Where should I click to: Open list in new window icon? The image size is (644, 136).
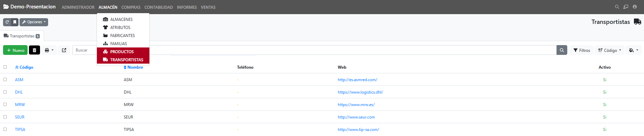click(x=64, y=50)
